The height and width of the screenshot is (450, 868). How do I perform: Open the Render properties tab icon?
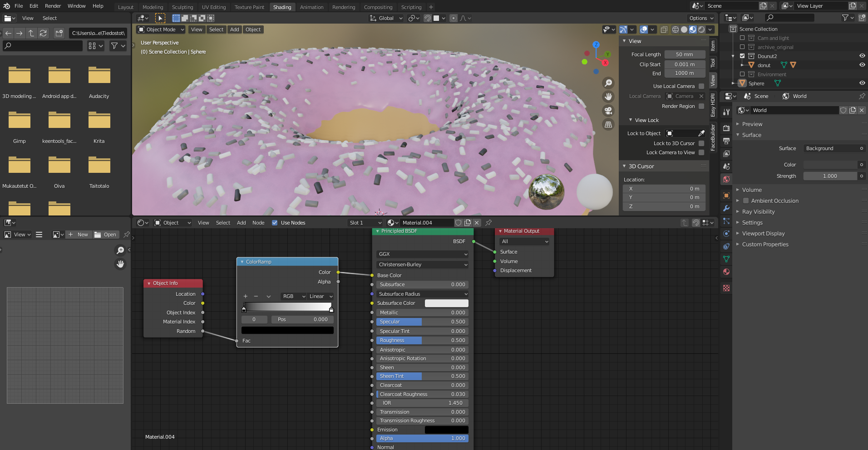pyautogui.click(x=726, y=128)
